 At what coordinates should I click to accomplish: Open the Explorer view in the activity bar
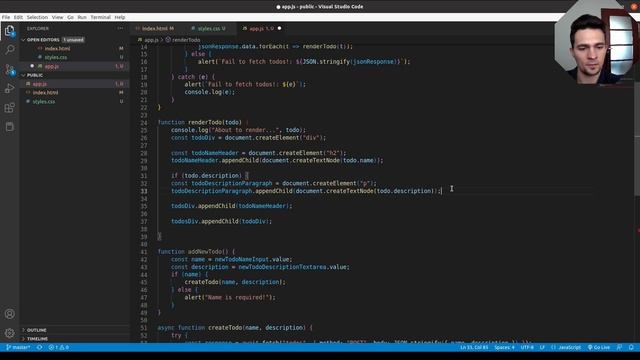pyautogui.click(x=9, y=31)
